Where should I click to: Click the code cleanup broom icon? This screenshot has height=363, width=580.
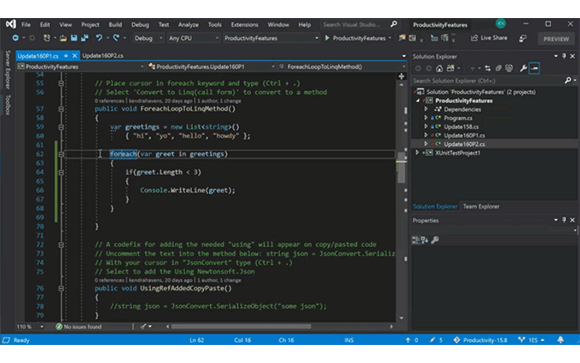point(144,326)
